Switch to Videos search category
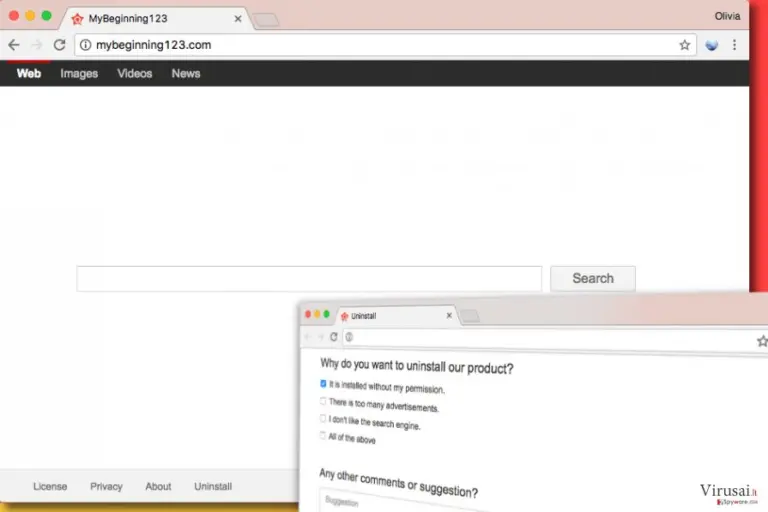Screen dimensions: 768x512 (x=135, y=73)
